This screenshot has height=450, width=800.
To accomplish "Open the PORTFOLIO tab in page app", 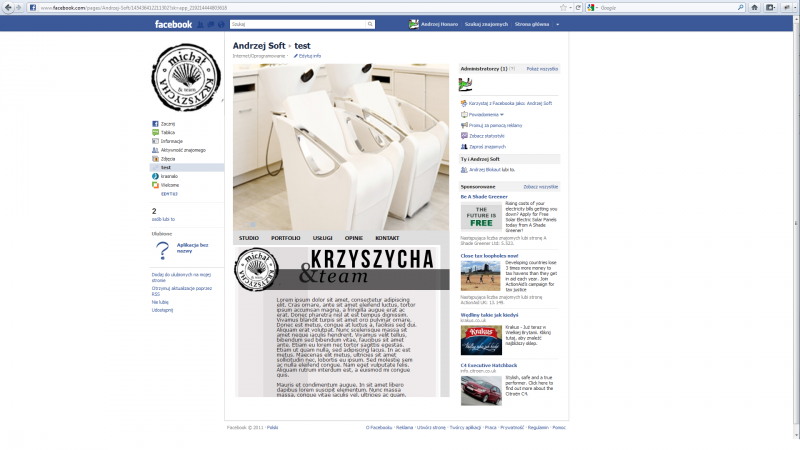I will [x=285, y=237].
